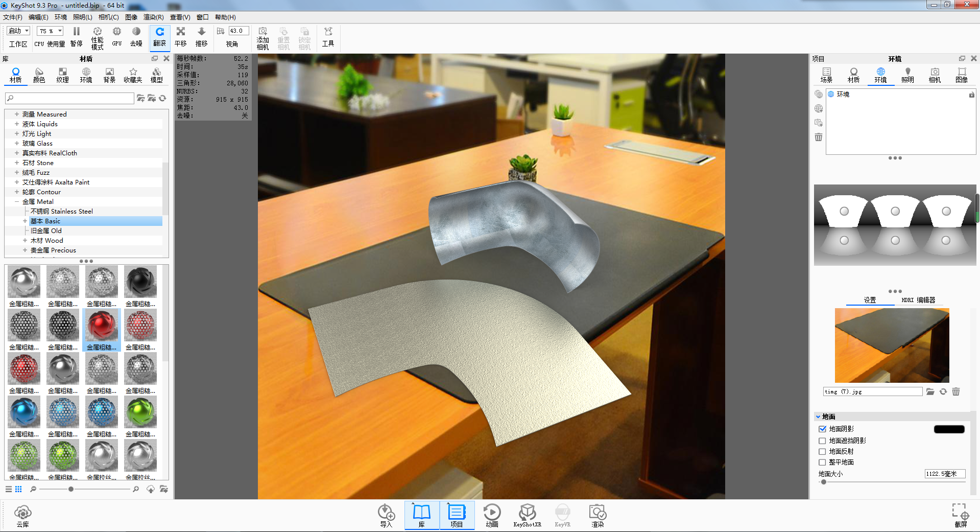Toggle the environment lock icon
980x532 pixels.
971,95
